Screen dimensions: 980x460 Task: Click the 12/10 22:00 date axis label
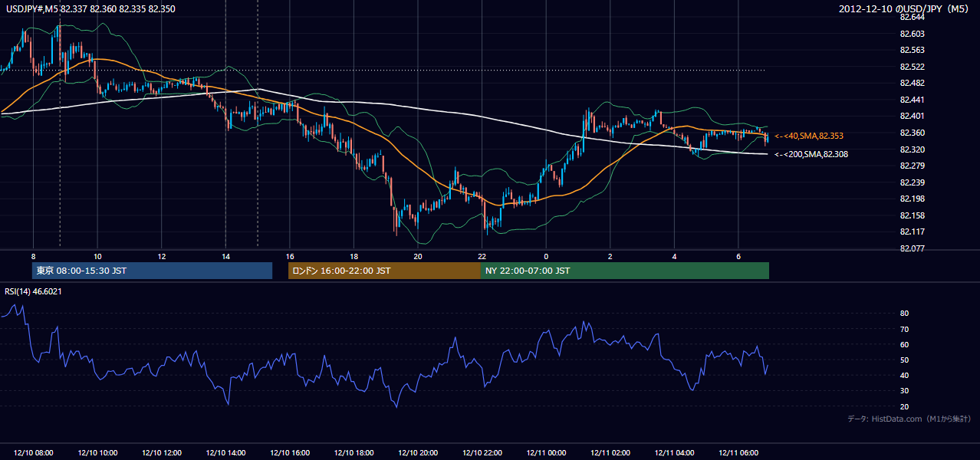(x=482, y=453)
